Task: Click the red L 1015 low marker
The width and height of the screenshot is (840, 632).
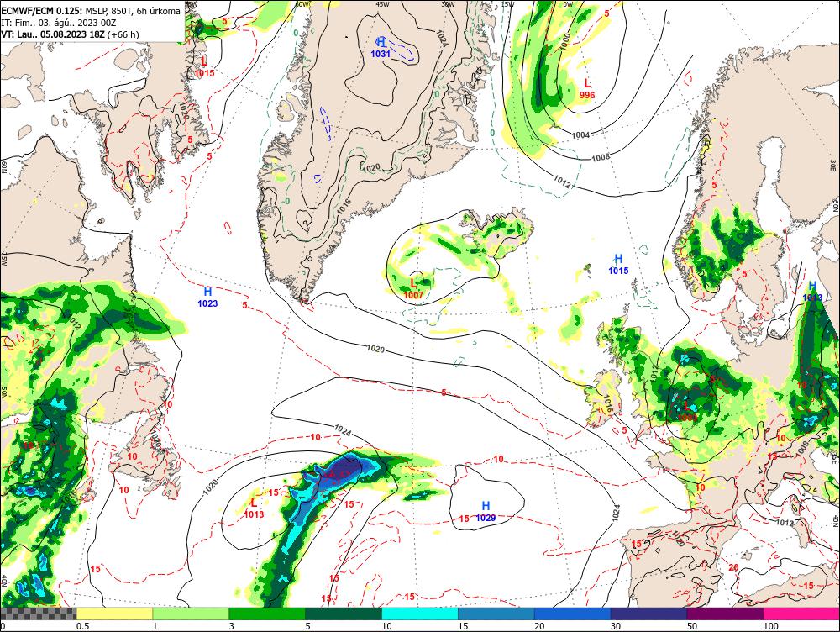Action: tap(205, 67)
